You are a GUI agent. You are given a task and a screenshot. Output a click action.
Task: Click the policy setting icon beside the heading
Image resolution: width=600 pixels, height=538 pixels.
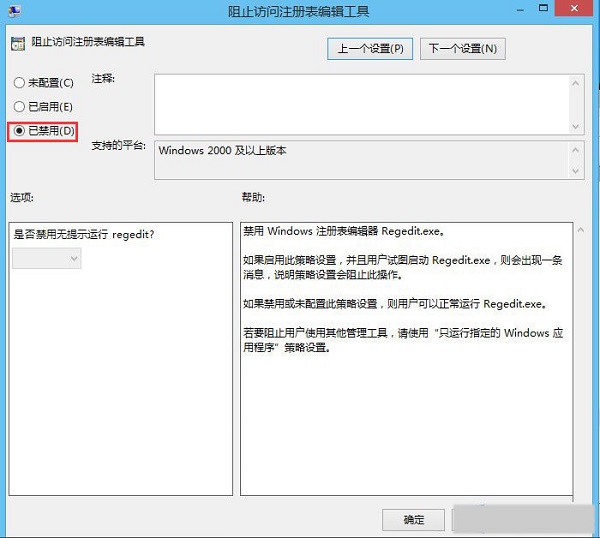[18, 44]
